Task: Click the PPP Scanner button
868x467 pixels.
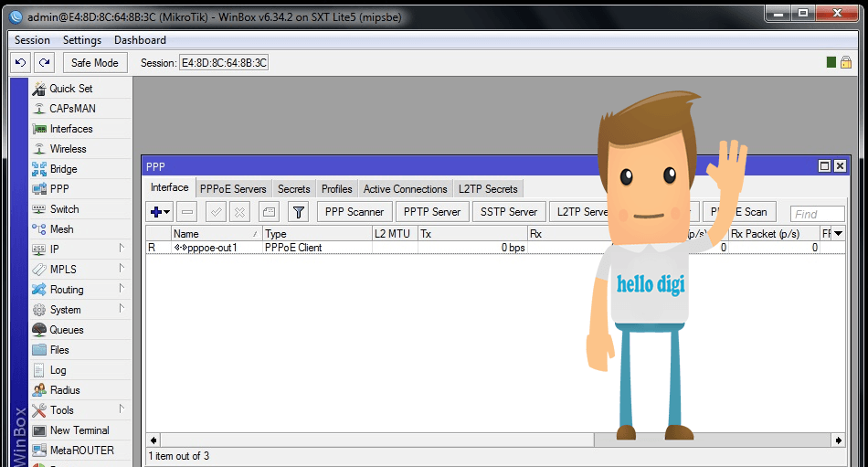Action: (355, 212)
